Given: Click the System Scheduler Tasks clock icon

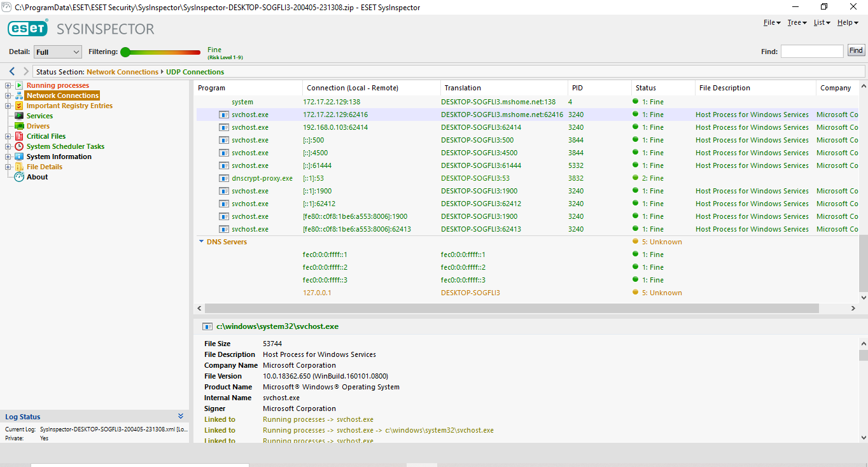Looking at the screenshot, I should 19,146.
